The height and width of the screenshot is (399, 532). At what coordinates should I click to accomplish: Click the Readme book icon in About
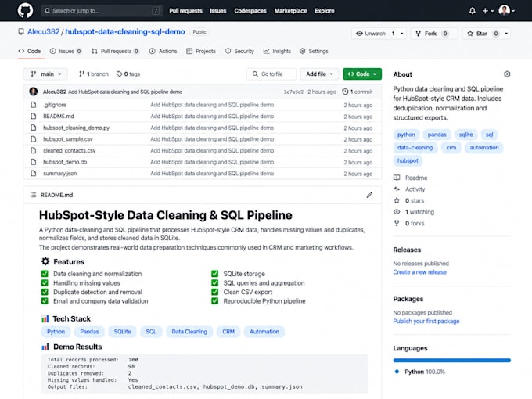pos(397,178)
